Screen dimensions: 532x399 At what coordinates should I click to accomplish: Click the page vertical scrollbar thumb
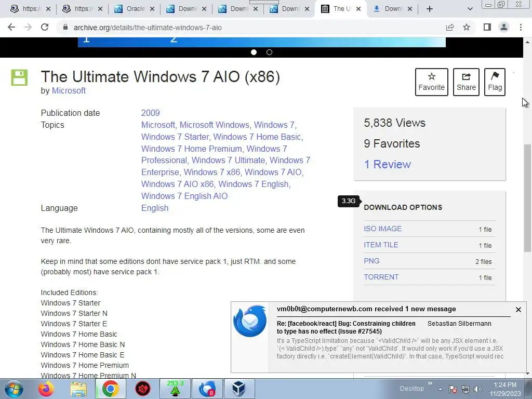(527, 198)
